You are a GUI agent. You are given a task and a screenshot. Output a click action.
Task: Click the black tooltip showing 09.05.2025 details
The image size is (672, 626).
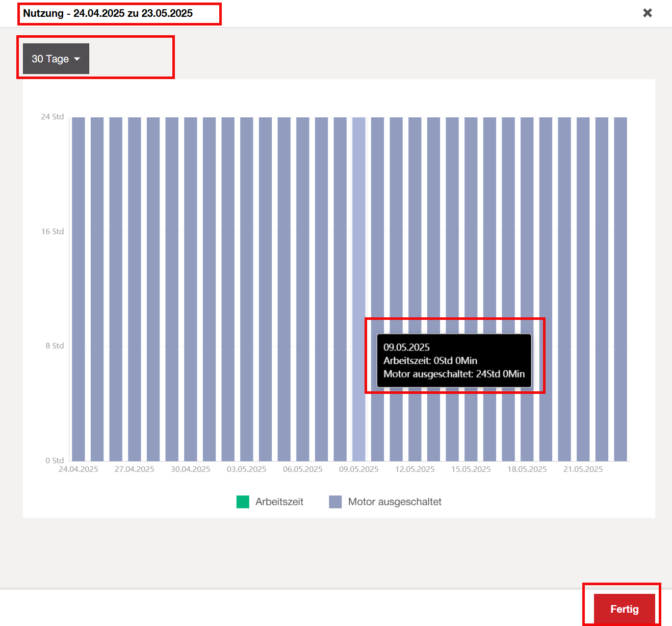tap(454, 361)
